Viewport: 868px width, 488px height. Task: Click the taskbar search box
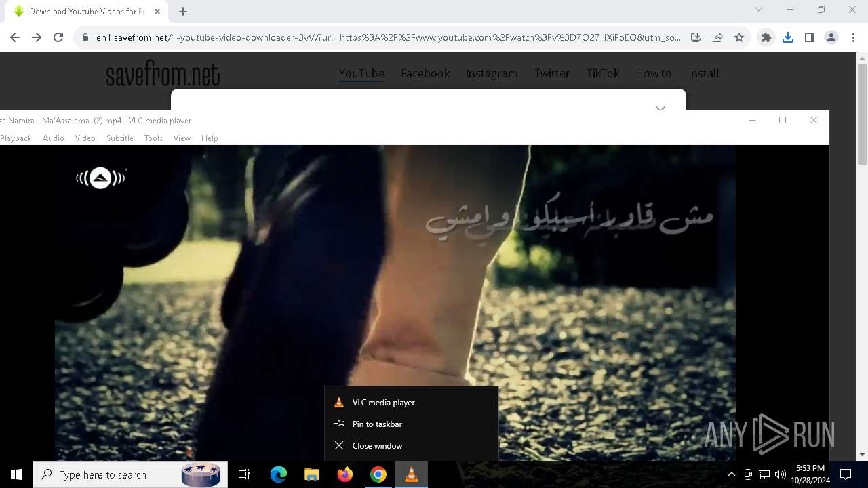[x=130, y=474]
